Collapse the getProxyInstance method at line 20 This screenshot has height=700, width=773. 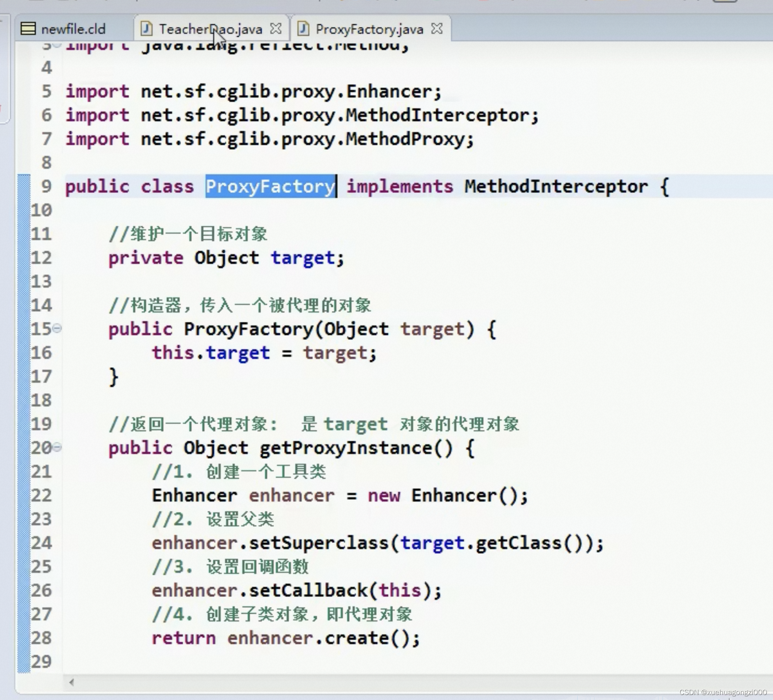tap(57, 447)
